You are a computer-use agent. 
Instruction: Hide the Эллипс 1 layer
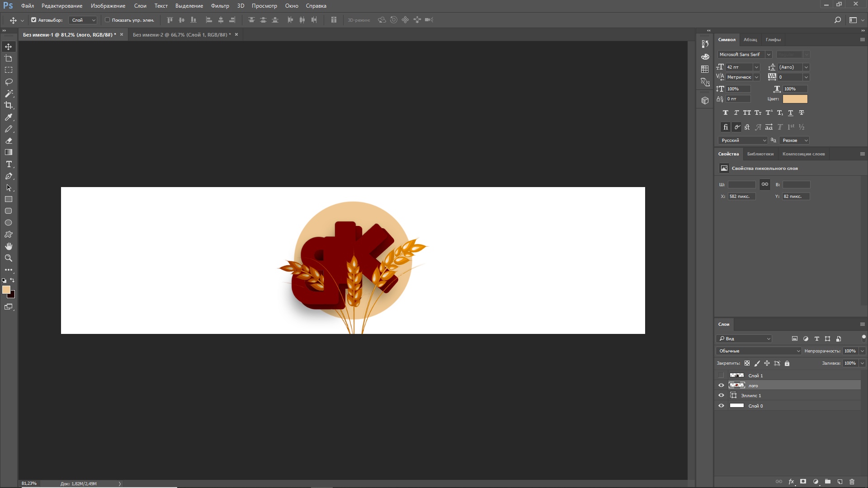point(721,395)
